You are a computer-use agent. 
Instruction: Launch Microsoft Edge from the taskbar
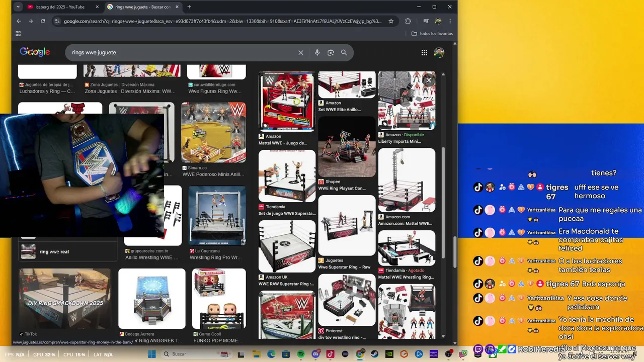coord(271,354)
